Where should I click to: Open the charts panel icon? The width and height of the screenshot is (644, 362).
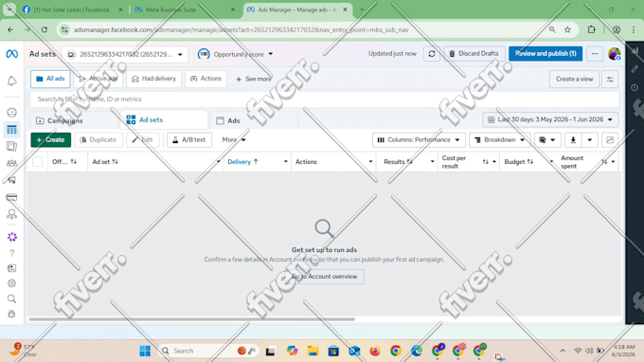click(x=610, y=140)
